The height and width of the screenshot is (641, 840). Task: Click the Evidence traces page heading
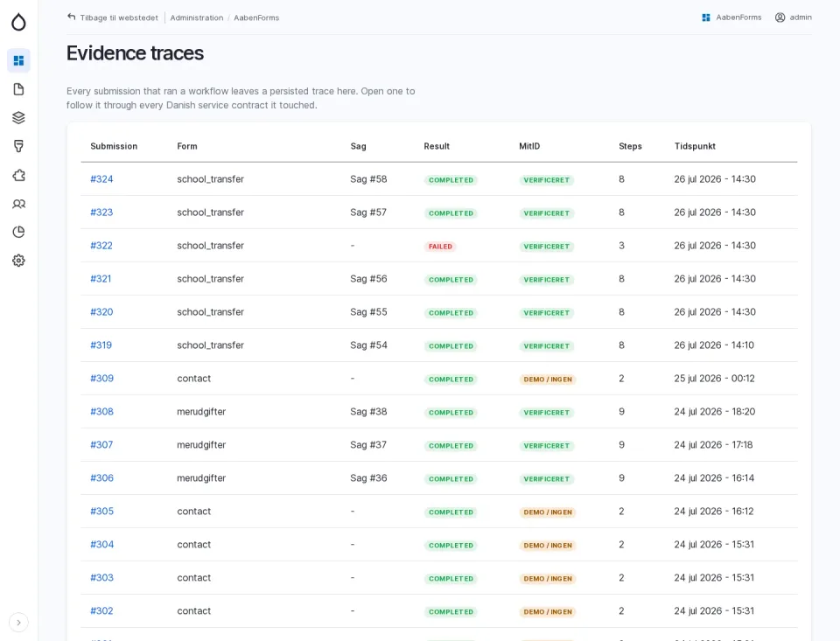coord(135,53)
